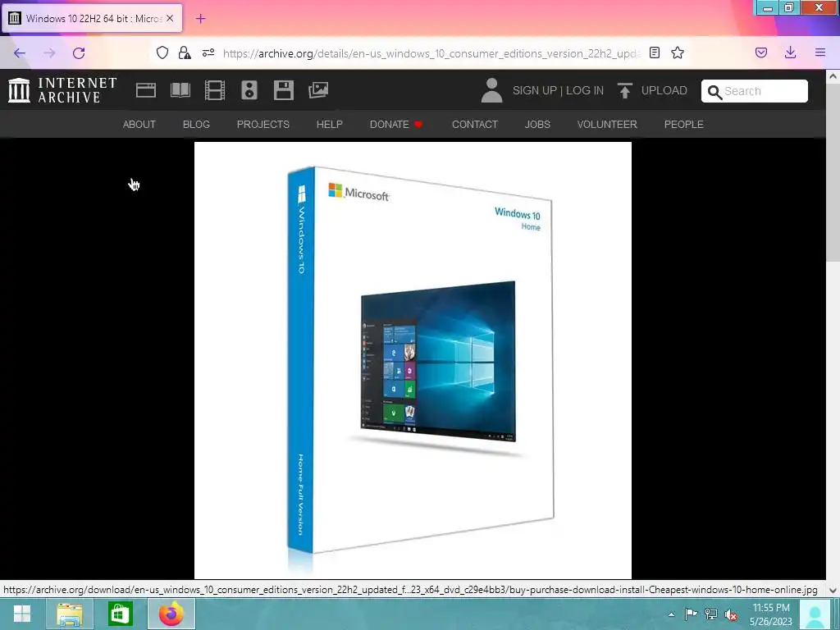Open a new browser tab

click(x=200, y=19)
